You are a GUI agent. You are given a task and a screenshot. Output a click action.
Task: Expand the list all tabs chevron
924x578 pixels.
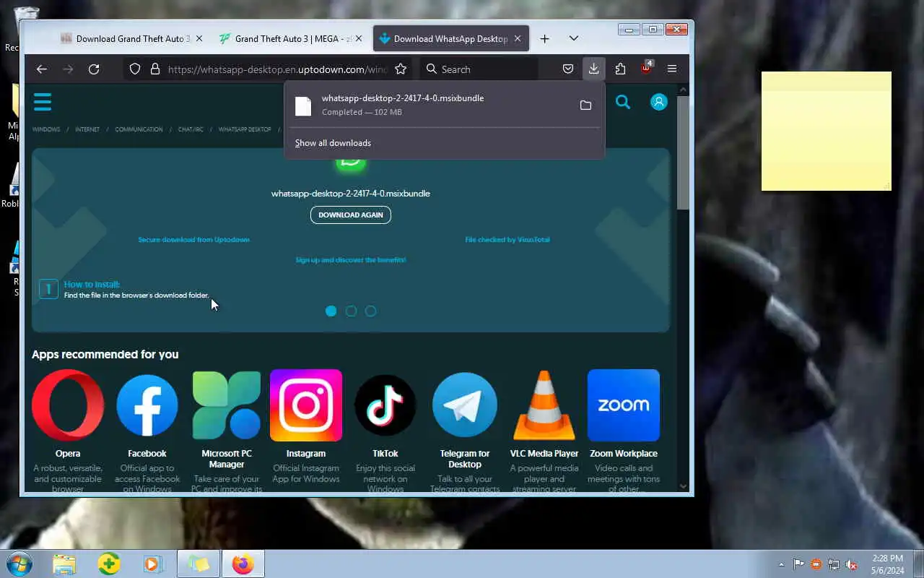point(573,38)
